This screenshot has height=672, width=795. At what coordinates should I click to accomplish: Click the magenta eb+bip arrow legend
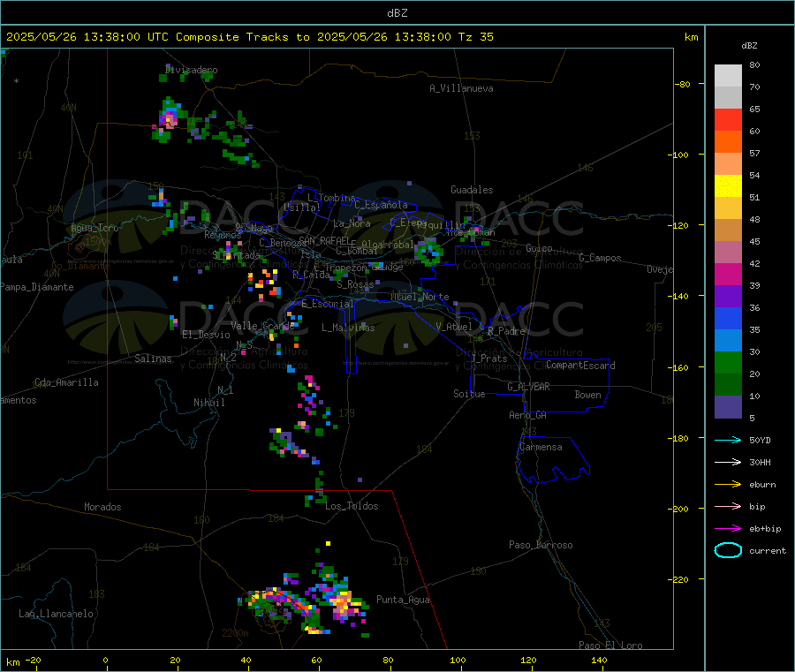pos(728,529)
